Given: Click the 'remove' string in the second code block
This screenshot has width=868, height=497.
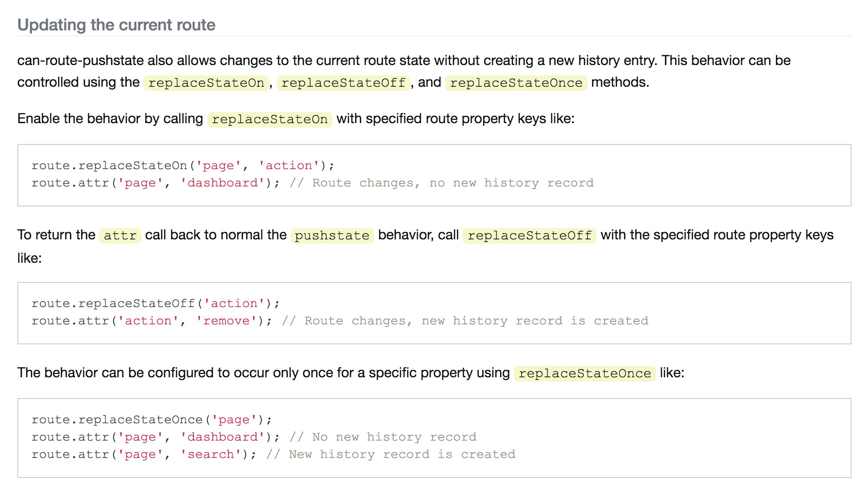Looking at the screenshot, I should 227,320.
